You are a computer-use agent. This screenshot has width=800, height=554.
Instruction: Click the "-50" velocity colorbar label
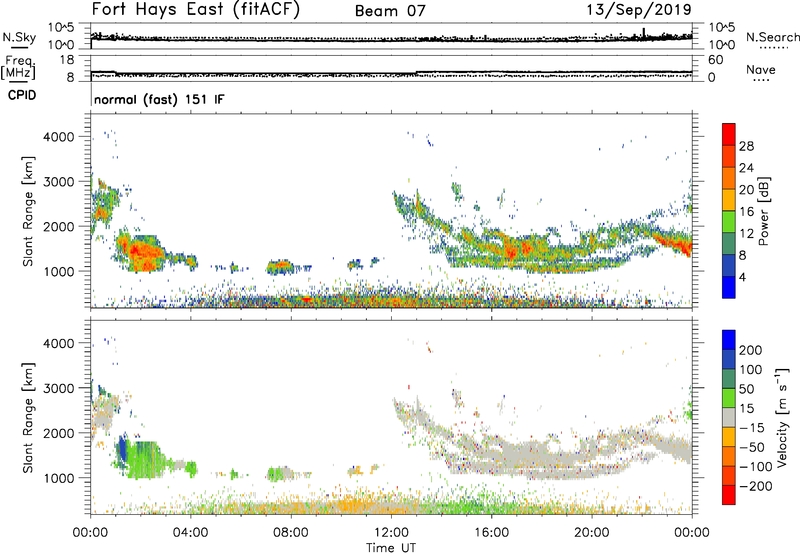pos(752,447)
